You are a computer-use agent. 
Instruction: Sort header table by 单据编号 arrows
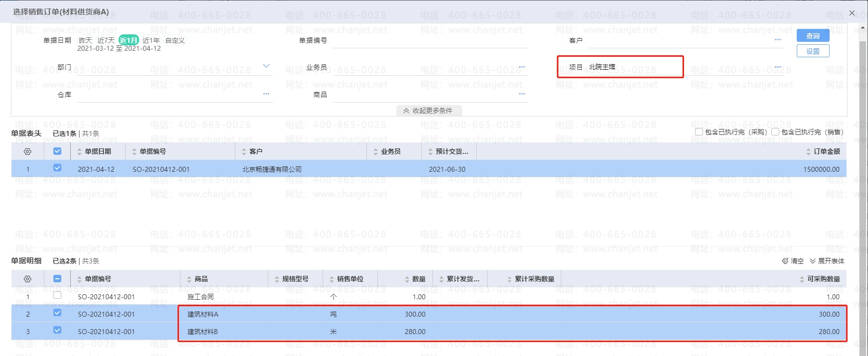[134, 151]
